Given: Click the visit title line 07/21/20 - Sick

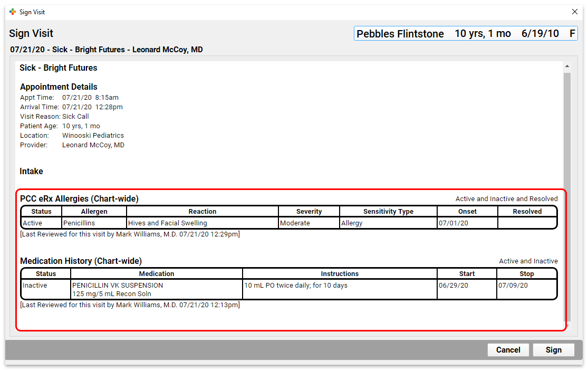Looking at the screenshot, I should pos(107,50).
